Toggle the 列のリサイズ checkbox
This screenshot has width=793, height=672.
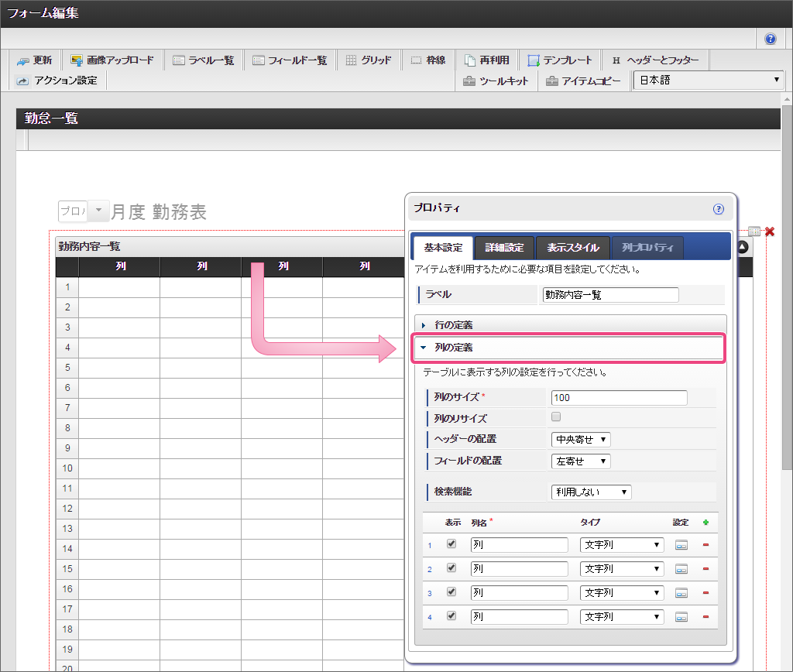[555, 417]
